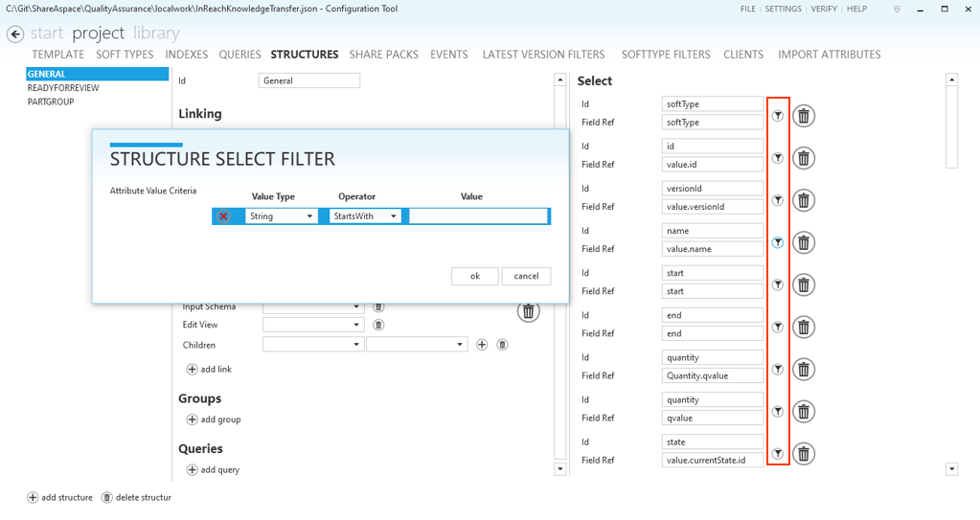This screenshot has width=980, height=520.
Task: Go to the library section
Action: pyautogui.click(x=156, y=34)
